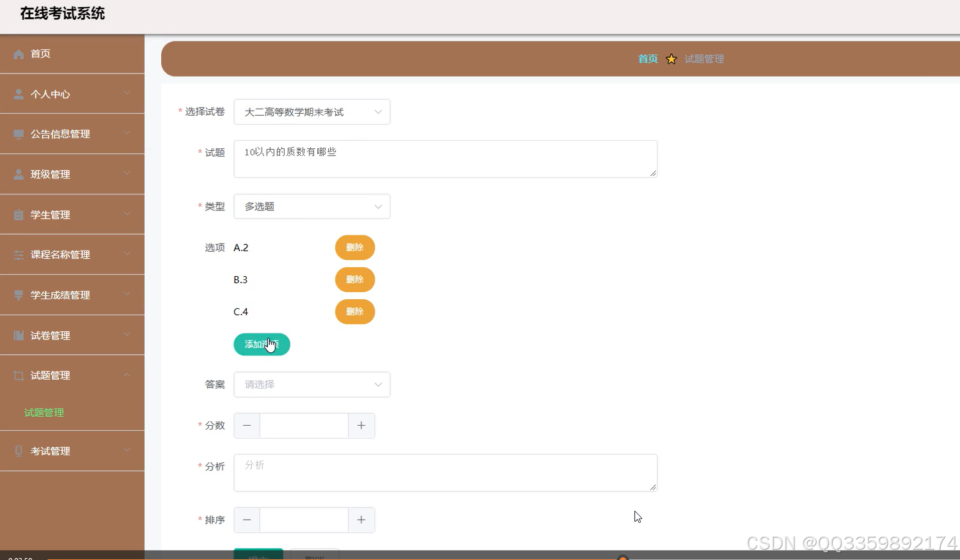This screenshot has height=560, width=960.
Task: Click option text C.4
Action: tap(241, 312)
